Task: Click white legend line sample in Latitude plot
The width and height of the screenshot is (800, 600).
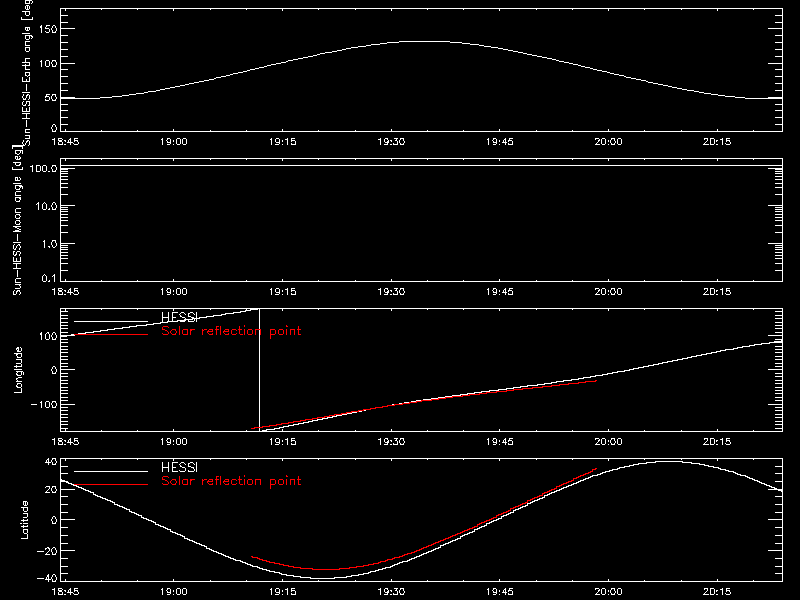Action: (x=111, y=471)
